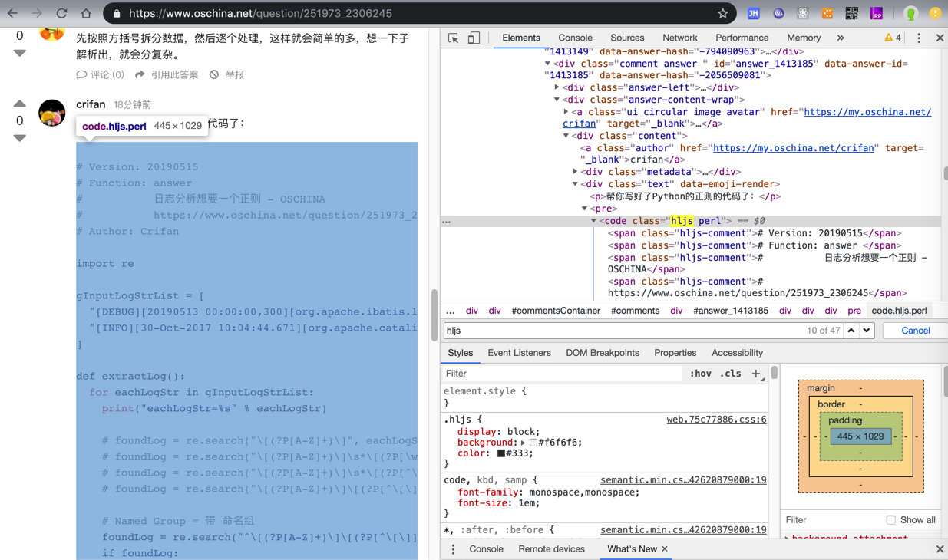Switch to Event Listeners pane

click(x=519, y=353)
